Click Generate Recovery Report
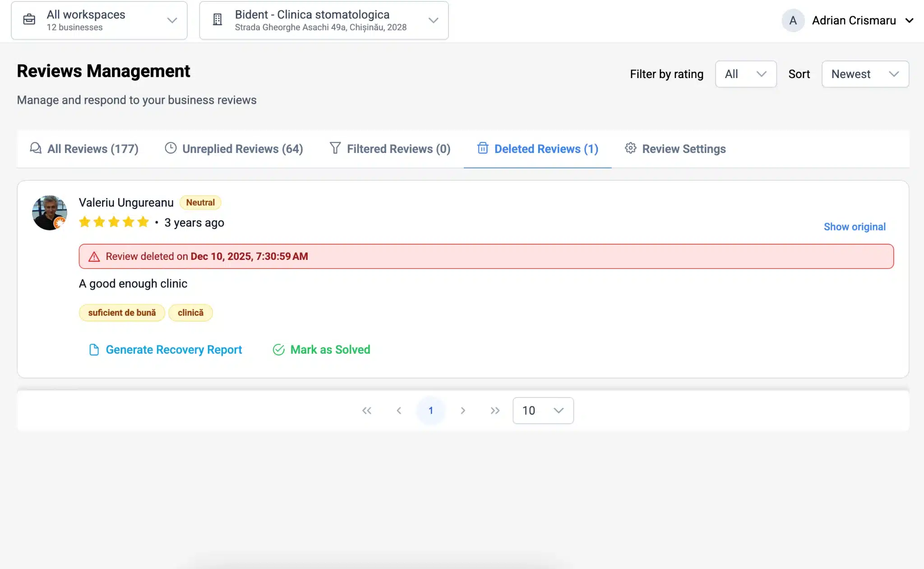The image size is (924, 569). [x=173, y=349]
